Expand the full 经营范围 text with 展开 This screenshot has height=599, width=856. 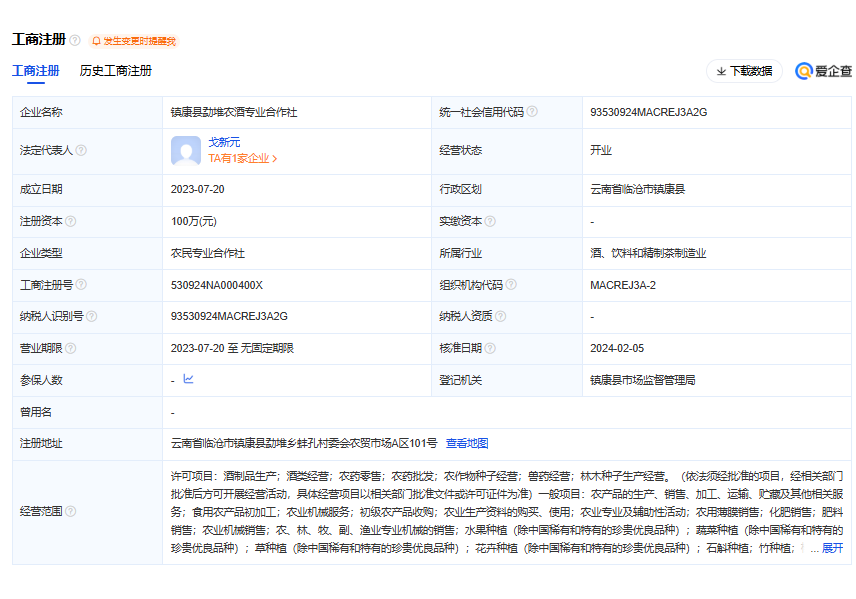(x=832, y=548)
